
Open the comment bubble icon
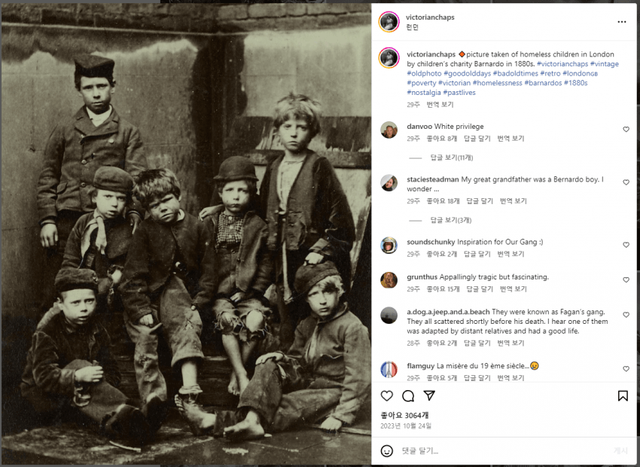(408, 396)
